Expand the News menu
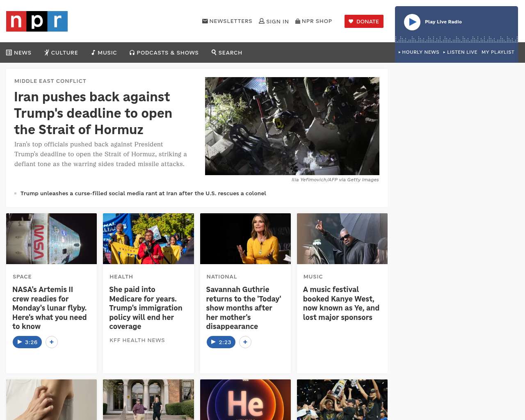The height and width of the screenshot is (420, 525). pos(19,52)
